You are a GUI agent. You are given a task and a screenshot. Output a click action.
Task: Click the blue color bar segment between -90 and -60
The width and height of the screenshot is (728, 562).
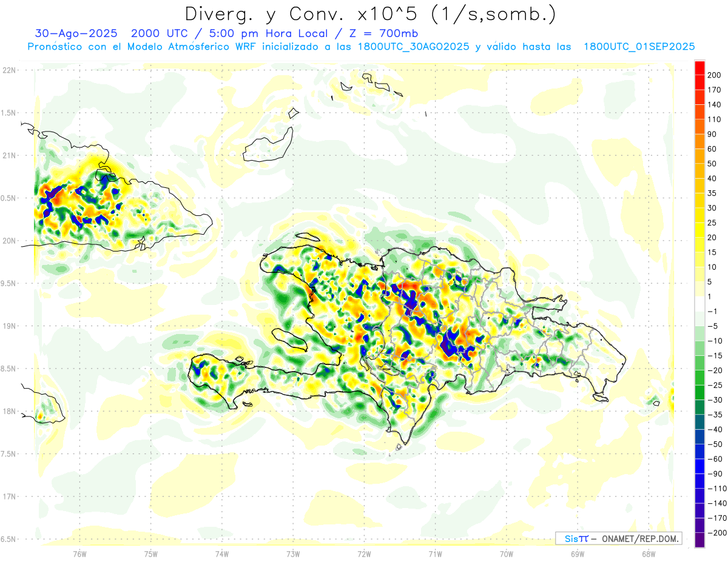pyautogui.click(x=699, y=467)
